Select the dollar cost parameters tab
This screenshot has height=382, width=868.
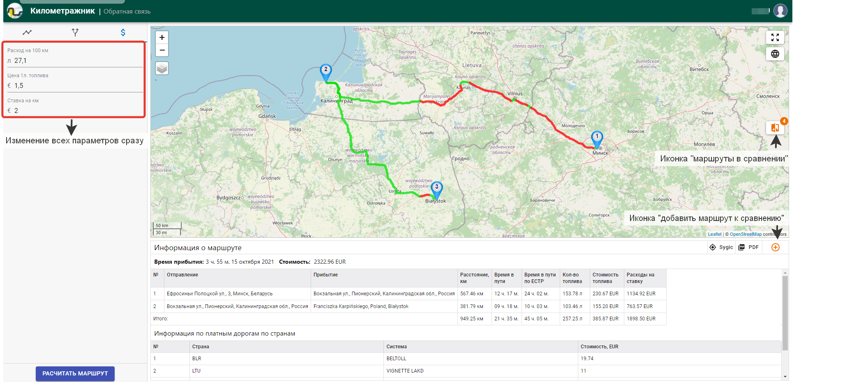123,32
